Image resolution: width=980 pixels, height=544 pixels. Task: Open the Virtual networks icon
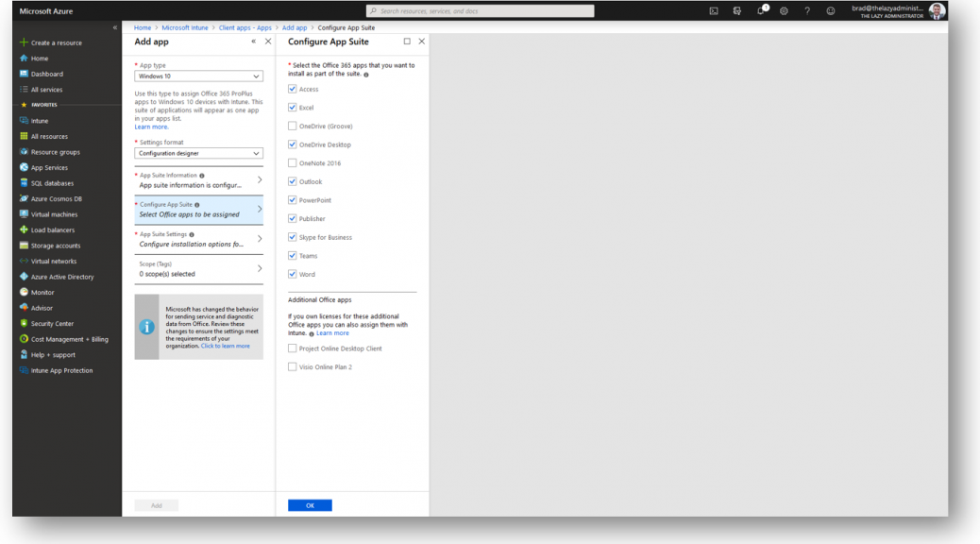coord(24,262)
